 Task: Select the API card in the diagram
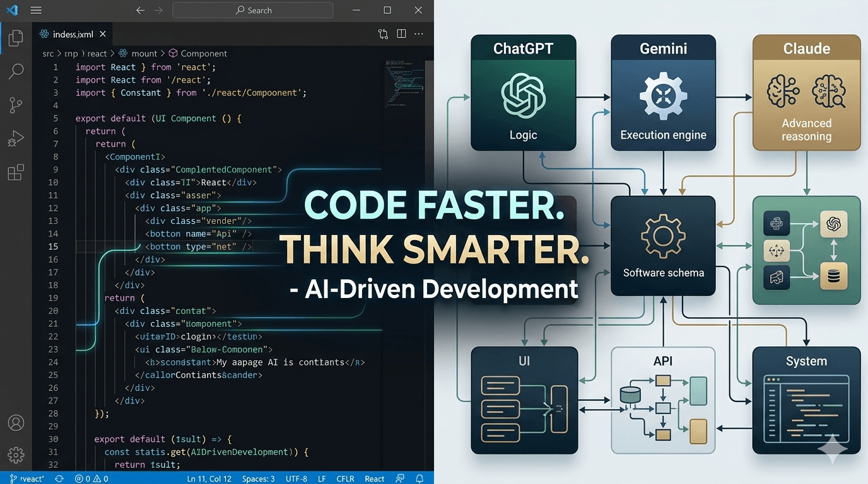(x=663, y=400)
